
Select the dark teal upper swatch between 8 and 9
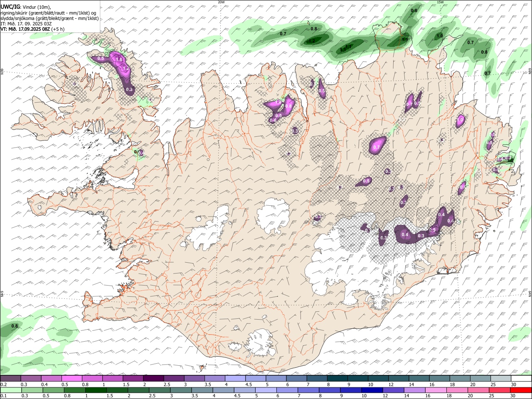[x=337, y=379]
